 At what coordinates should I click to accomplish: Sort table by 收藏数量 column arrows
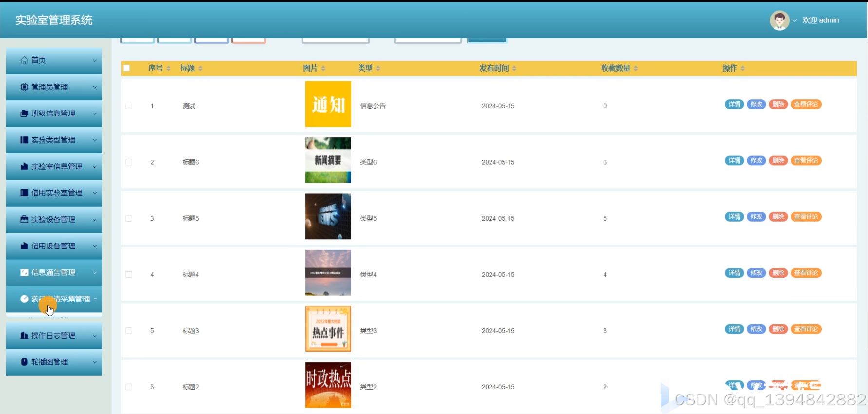[636, 69]
